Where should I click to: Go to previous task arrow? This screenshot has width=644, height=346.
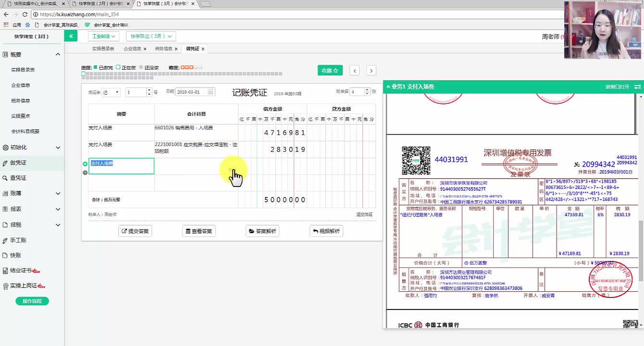[355, 71]
